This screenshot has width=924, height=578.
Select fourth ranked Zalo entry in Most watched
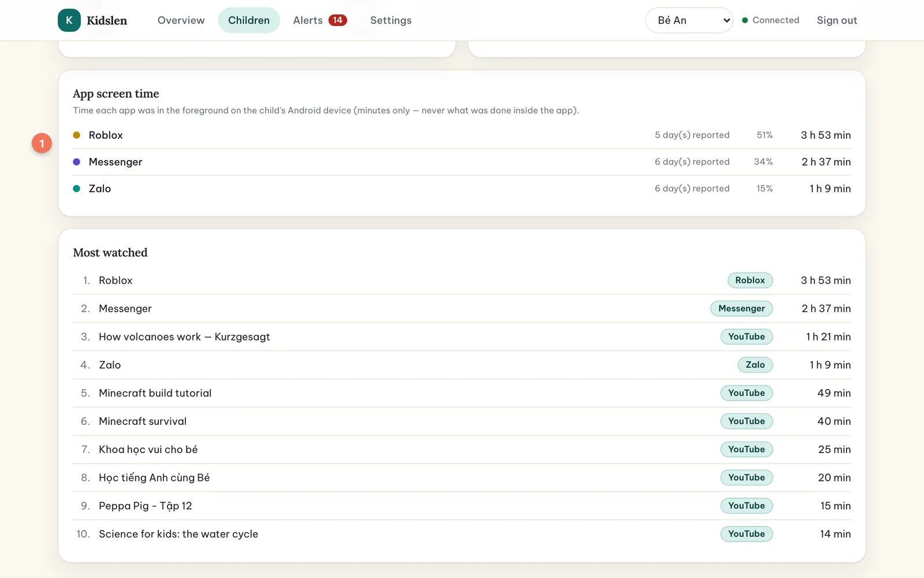[110, 365]
